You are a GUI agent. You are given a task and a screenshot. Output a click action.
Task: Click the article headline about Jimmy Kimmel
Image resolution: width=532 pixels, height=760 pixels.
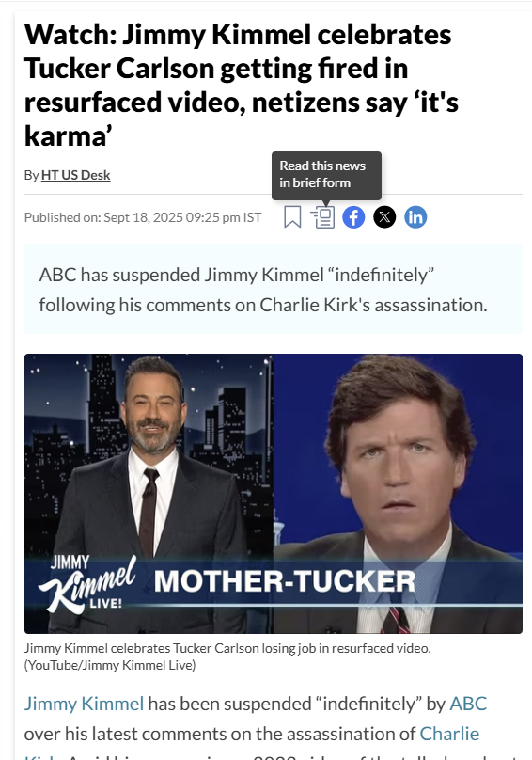coord(242,85)
